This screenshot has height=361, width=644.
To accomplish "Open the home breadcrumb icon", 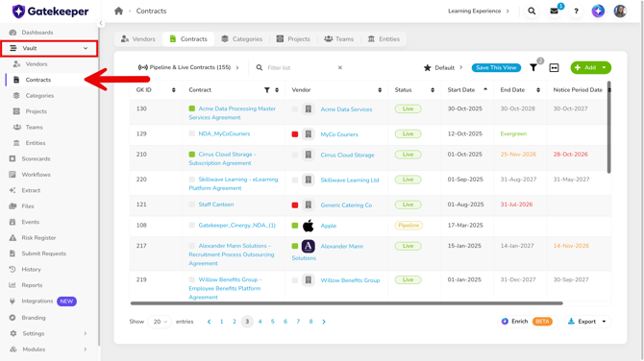I will tap(118, 12).
